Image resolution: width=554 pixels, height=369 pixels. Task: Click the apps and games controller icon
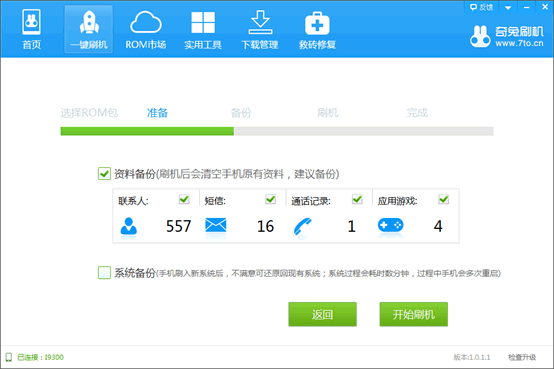pyautogui.click(x=390, y=225)
